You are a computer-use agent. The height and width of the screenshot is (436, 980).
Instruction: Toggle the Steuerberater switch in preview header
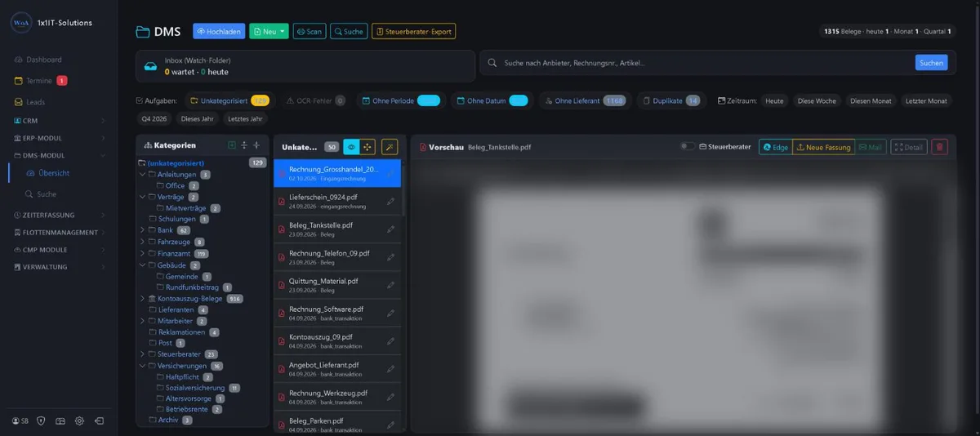pyautogui.click(x=688, y=147)
